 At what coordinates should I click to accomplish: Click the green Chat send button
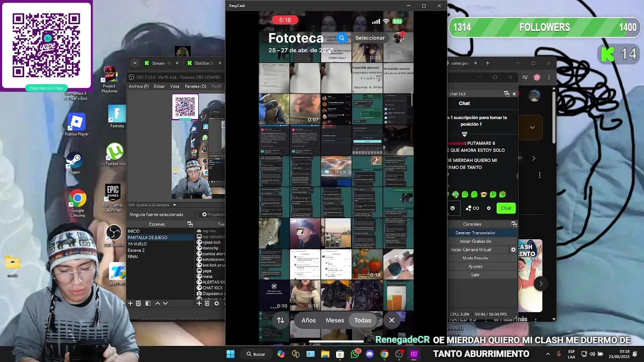(x=506, y=208)
